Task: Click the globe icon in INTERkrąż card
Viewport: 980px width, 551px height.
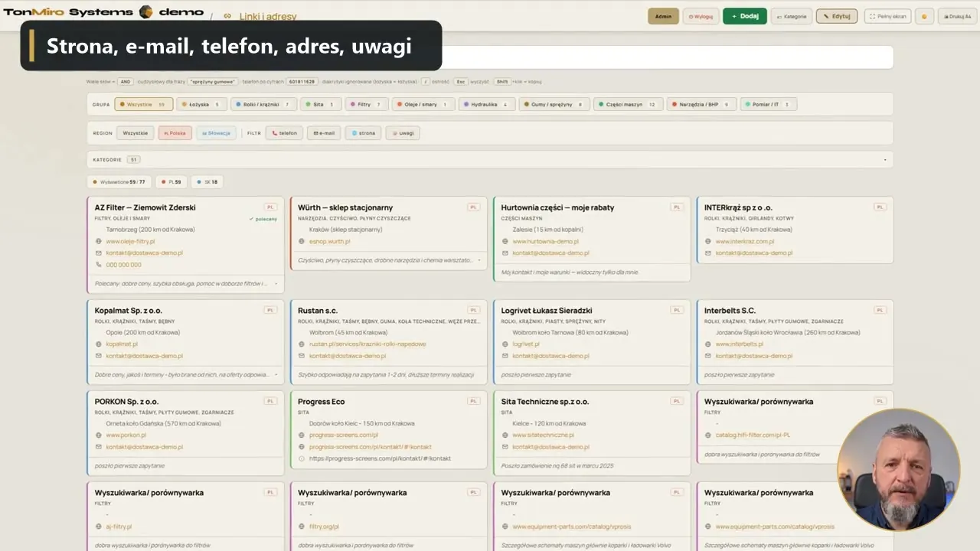Action: tap(708, 241)
